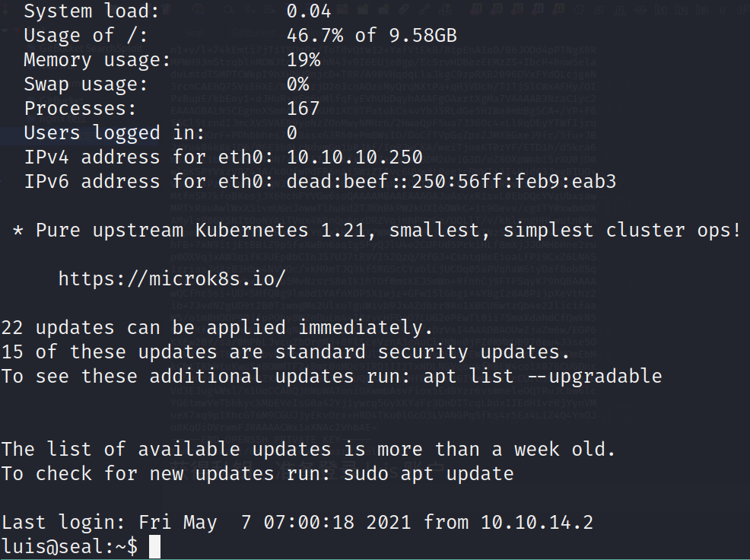The image size is (750, 560).
Task: Insert a table from the toolbar
Action: tap(363, 9)
